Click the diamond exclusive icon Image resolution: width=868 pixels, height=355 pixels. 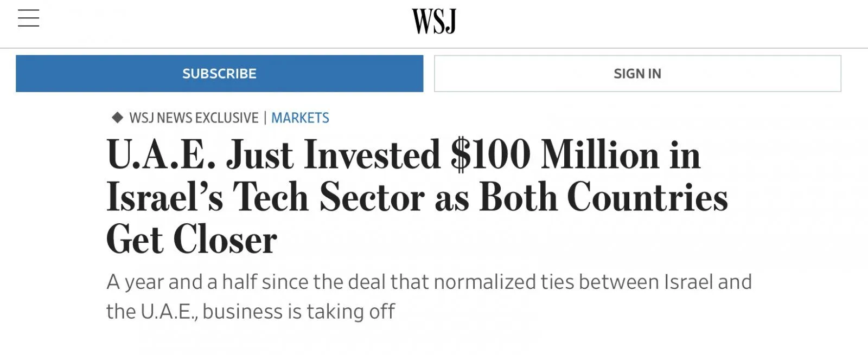117,117
